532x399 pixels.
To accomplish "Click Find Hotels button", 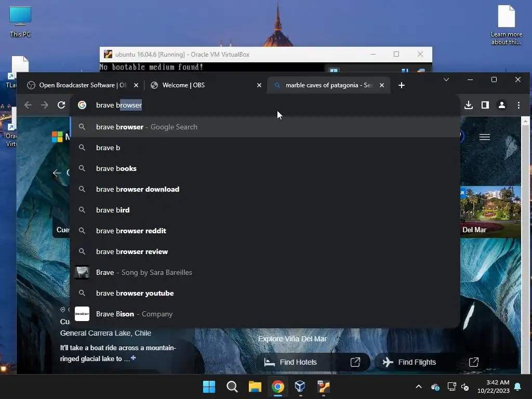I will click(x=313, y=362).
